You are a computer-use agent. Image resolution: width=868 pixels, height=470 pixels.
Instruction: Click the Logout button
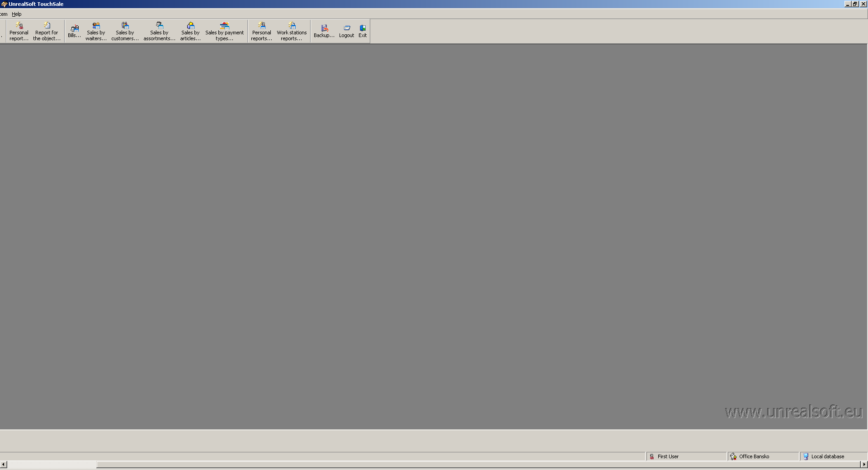pyautogui.click(x=347, y=31)
